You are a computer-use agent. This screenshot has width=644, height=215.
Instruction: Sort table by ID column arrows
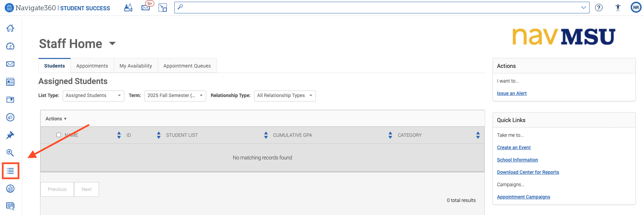[159, 135]
